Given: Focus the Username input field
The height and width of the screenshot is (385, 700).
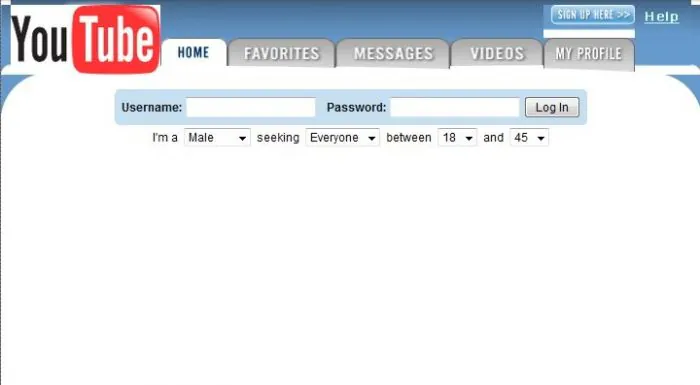Looking at the screenshot, I should [x=251, y=107].
